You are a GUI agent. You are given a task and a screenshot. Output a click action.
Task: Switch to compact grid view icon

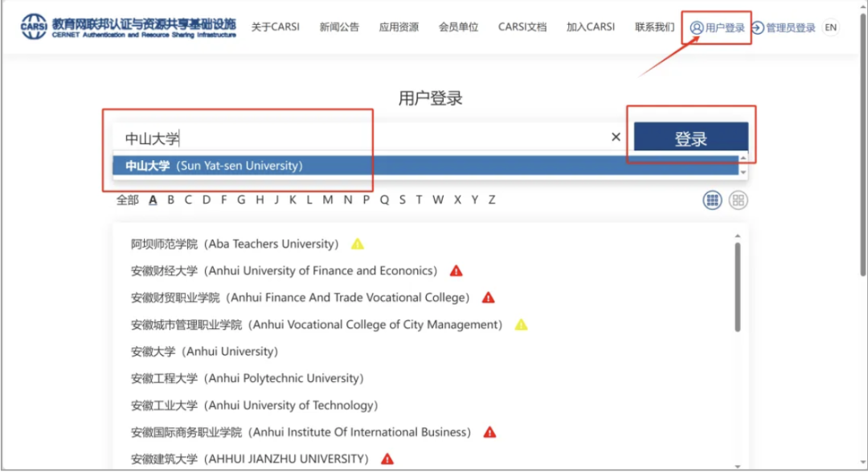tap(712, 200)
